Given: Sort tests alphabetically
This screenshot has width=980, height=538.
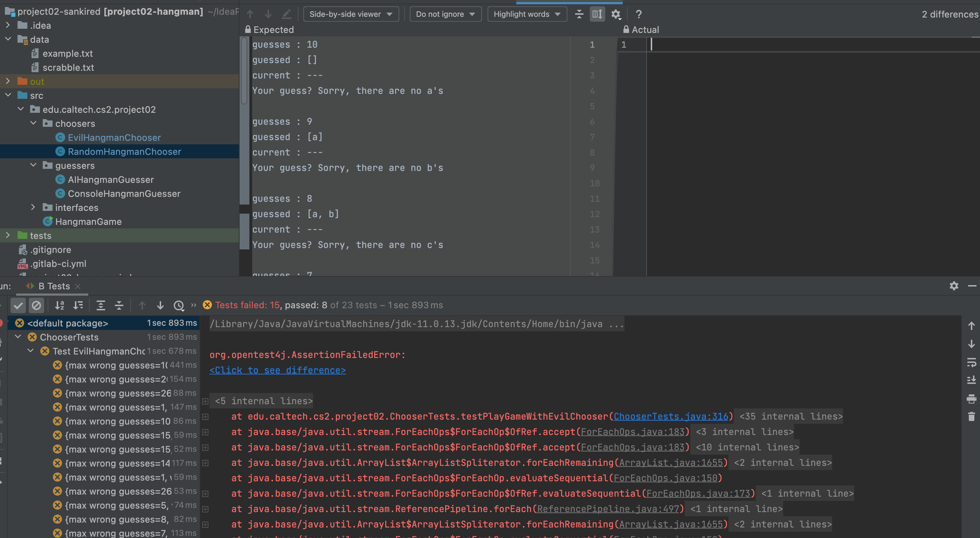Looking at the screenshot, I should click(59, 305).
